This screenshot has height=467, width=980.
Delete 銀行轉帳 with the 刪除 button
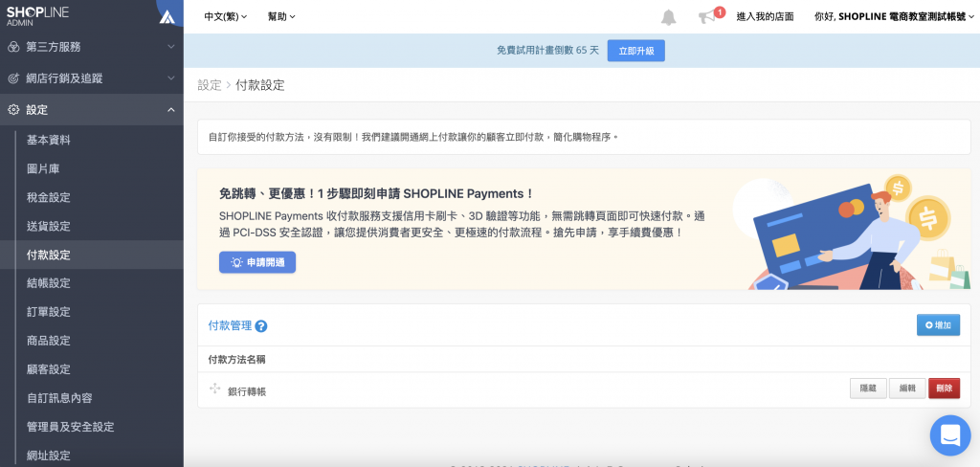point(945,389)
